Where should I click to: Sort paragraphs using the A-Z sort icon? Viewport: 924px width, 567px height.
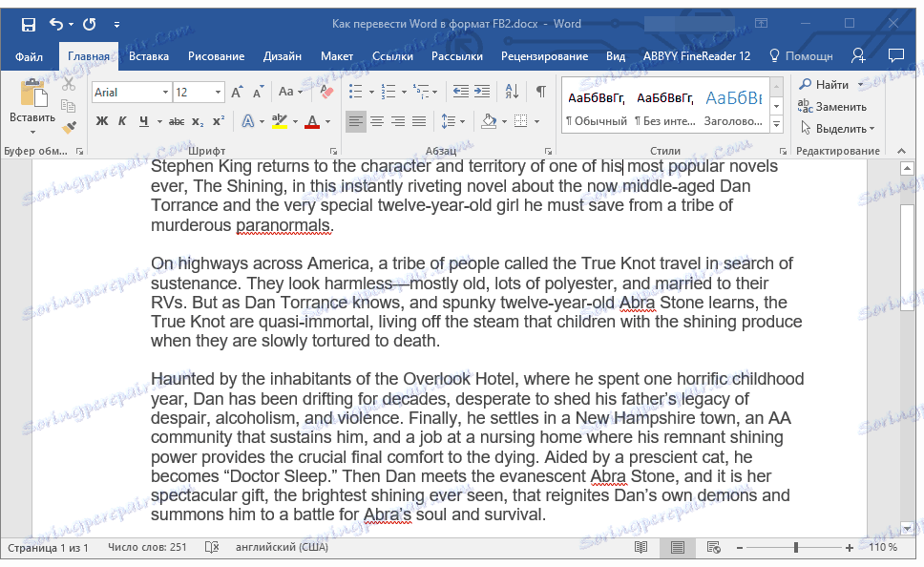512,92
